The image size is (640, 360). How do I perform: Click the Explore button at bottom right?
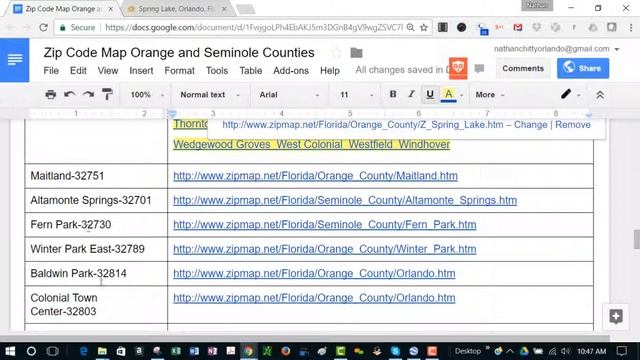(616, 316)
